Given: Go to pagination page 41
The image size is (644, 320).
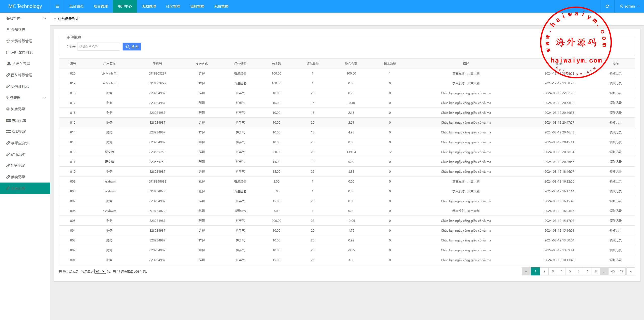Looking at the screenshot, I should coord(621,271).
